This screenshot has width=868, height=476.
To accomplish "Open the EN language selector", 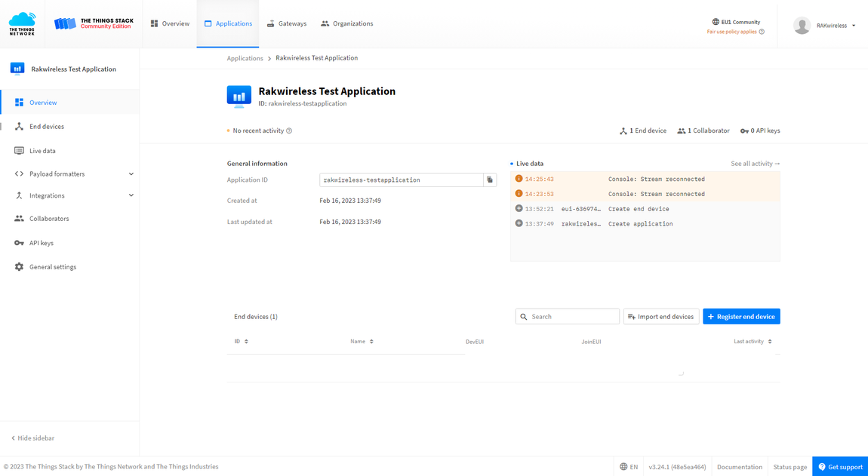I will click(629, 467).
